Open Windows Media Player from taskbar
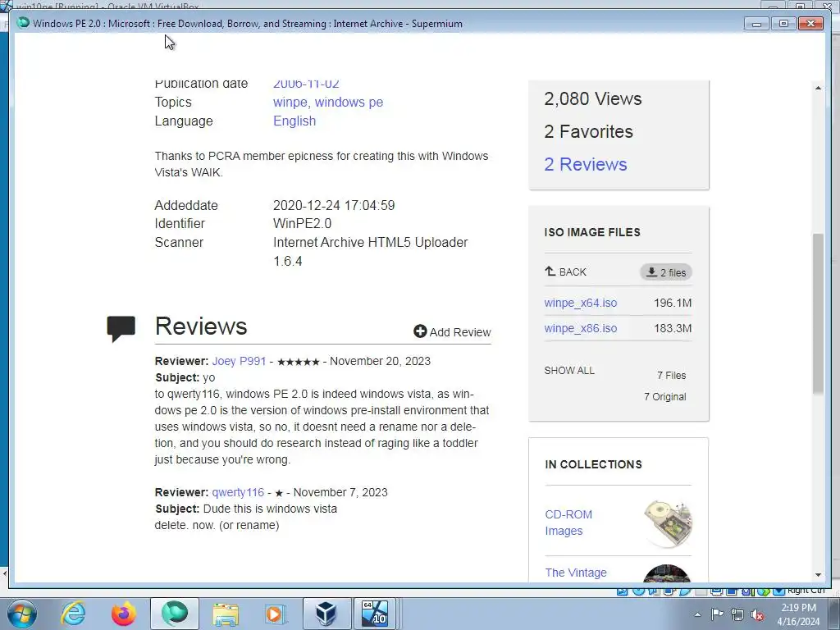Image resolution: width=840 pixels, height=630 pixels. pos(276,614)
